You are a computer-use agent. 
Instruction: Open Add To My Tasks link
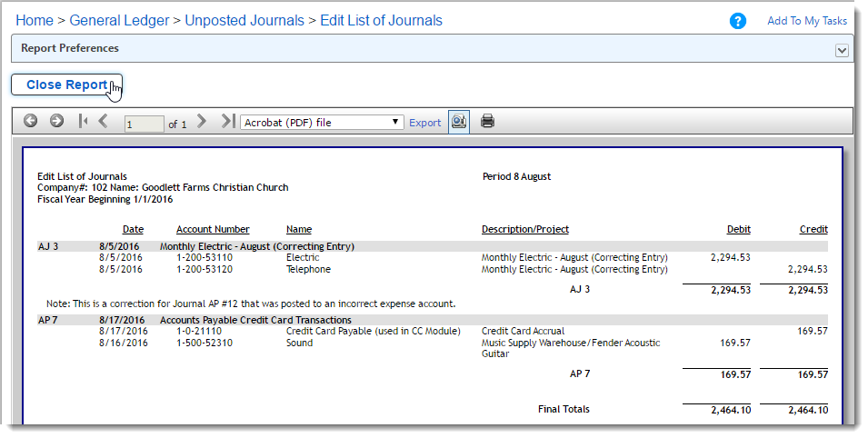click(x=806, y=21)
